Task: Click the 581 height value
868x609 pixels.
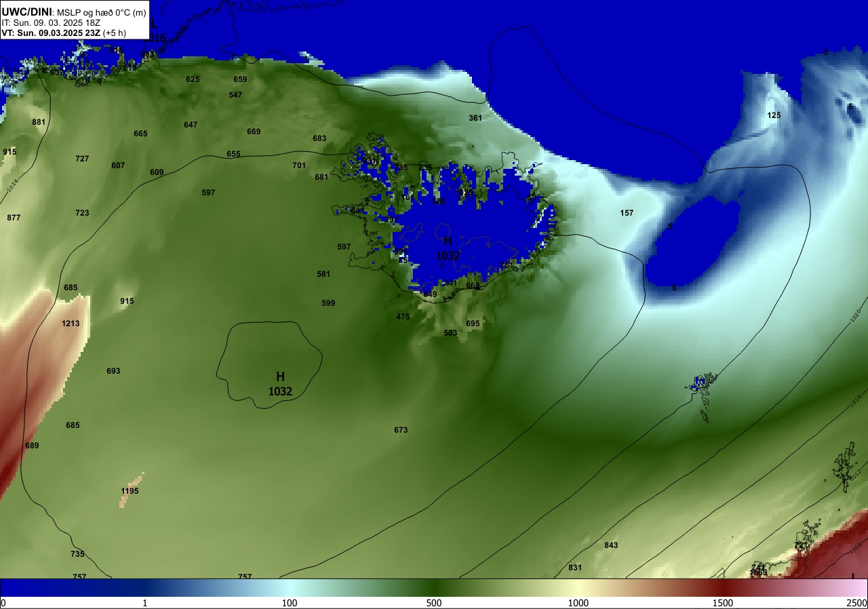Action: coord(323,274)
